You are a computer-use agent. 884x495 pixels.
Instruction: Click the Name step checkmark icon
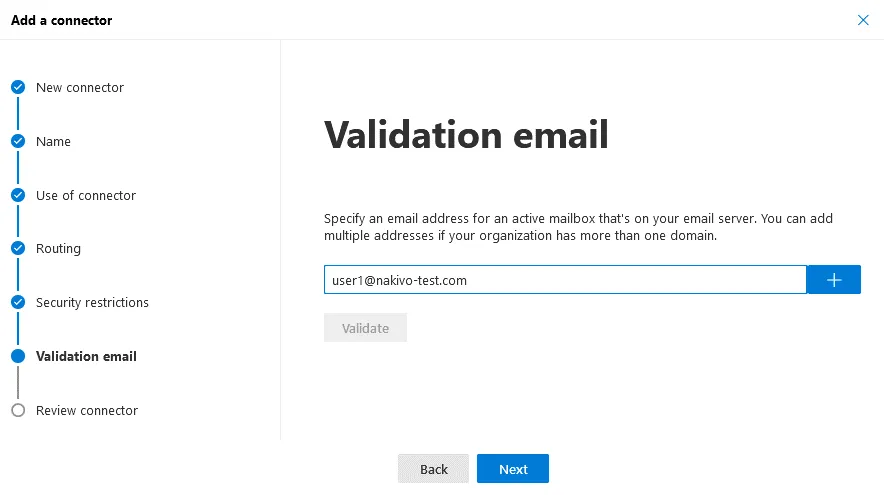point(18,142)
